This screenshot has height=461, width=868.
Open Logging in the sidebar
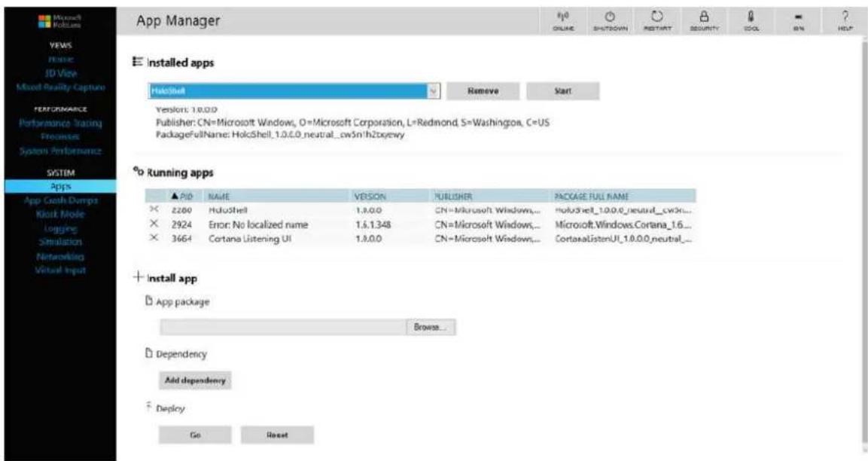click(x=61, y=228)
